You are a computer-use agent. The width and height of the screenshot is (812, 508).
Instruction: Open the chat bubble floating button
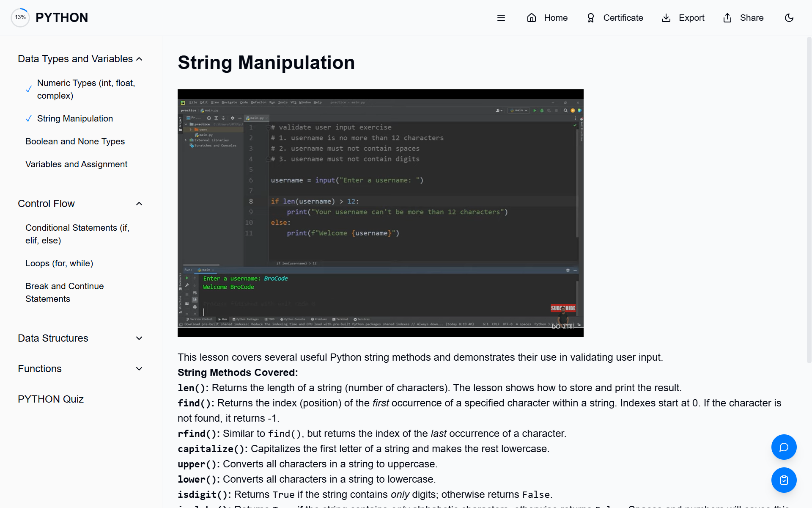[x=784, y=447]
